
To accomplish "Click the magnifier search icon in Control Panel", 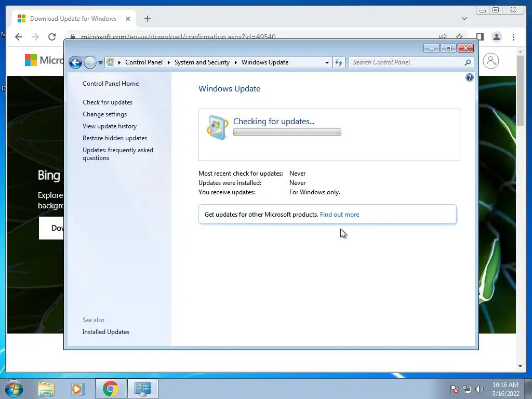I will (x=468, y=62).
